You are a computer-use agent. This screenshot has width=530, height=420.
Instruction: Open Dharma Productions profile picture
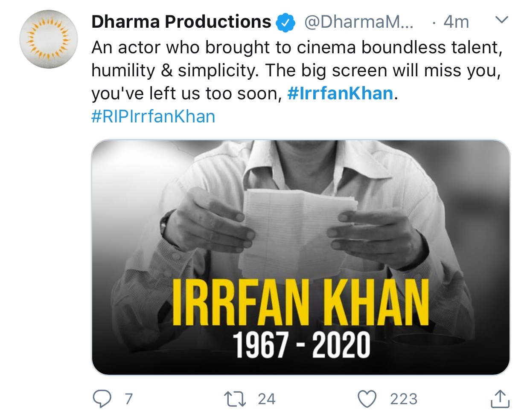pyautogui.click(x=49, y=39)
